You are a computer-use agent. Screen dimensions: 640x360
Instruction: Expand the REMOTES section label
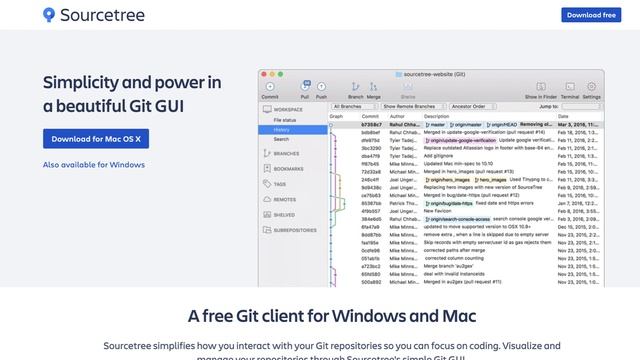[x=284, y=200]
